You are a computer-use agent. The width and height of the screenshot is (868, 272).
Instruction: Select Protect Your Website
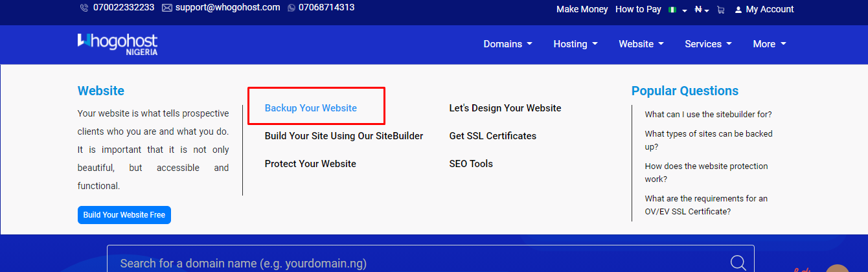(x=310, y=164)
